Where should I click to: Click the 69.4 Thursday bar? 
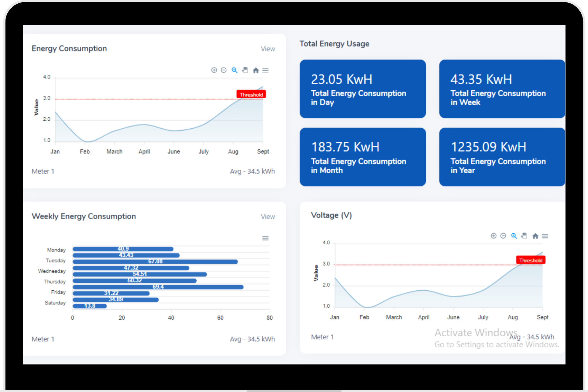click(158, 287)
